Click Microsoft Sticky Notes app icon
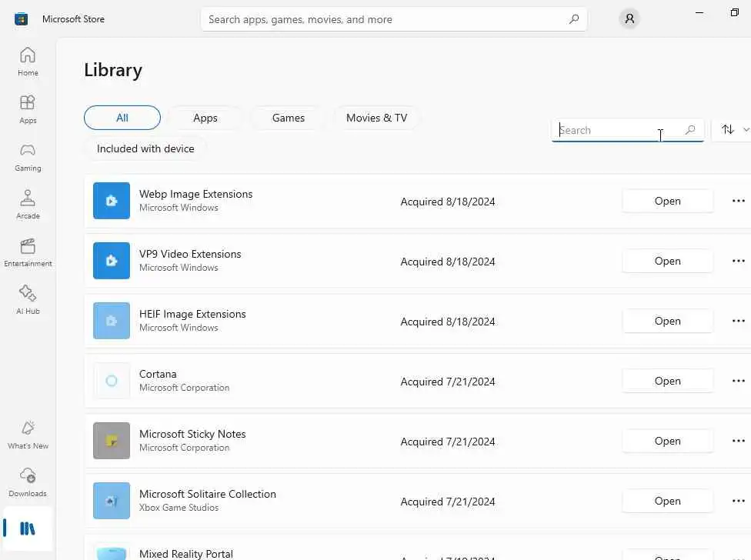 [x=111, y=440]
